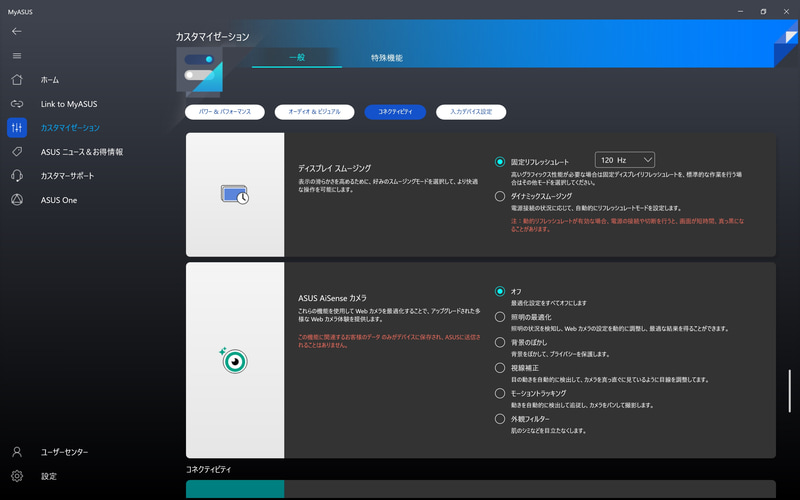Click the ASUS news tag icon

(17, 152)
